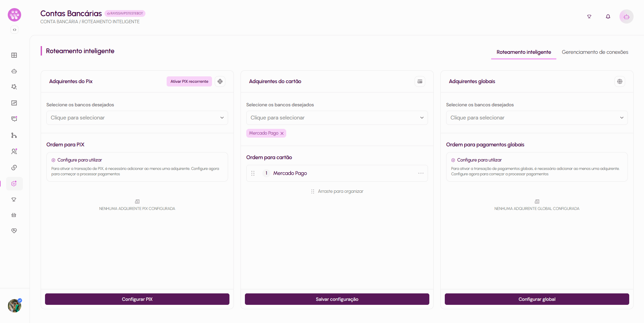Click the RAYSSAVPSTESTEBOT badge
This screenshot has height=323, width=644.
[125, 13]
